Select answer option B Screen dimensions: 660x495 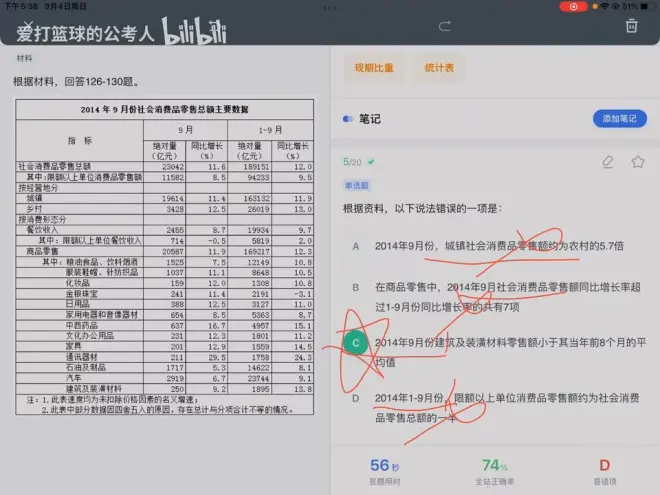point(356,288)
